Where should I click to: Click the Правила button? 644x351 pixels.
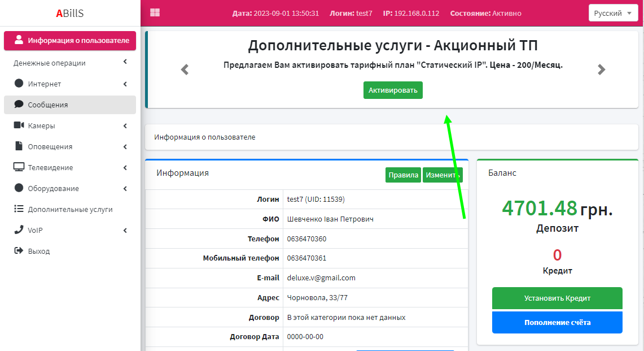coord(403,175)
